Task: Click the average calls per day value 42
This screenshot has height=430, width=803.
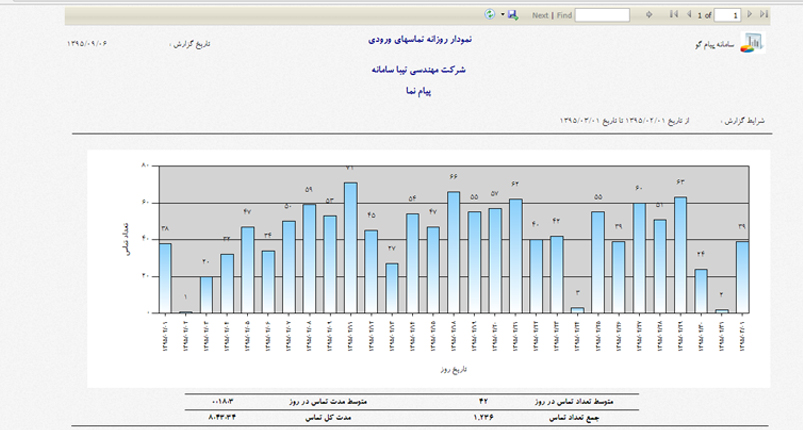Action: tap(484, 400)
